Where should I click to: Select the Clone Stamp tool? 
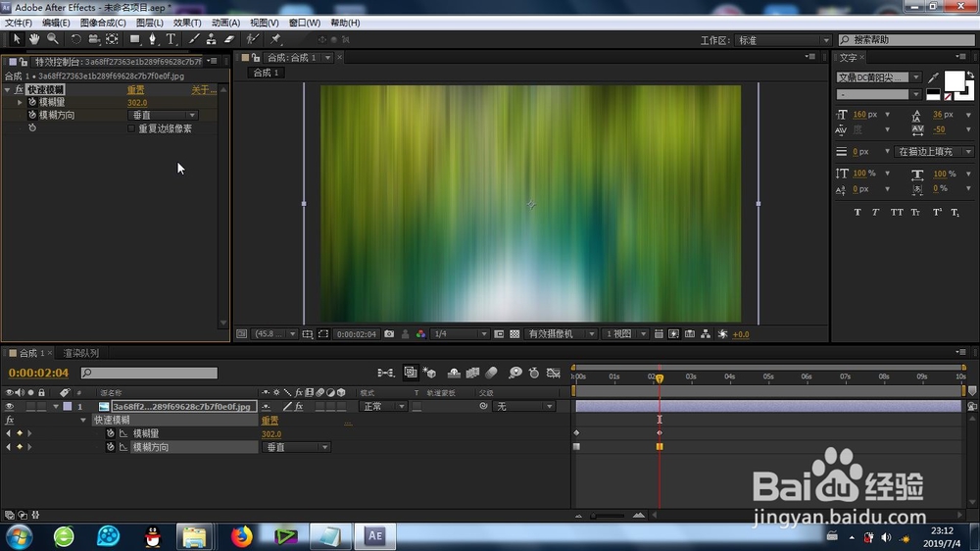(x=212, y=39)
